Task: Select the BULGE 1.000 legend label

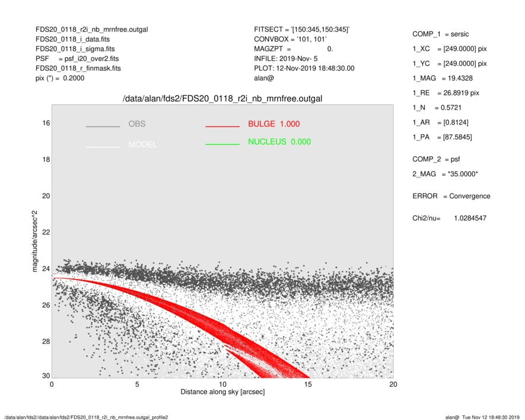Action: [x=273, y=124]
